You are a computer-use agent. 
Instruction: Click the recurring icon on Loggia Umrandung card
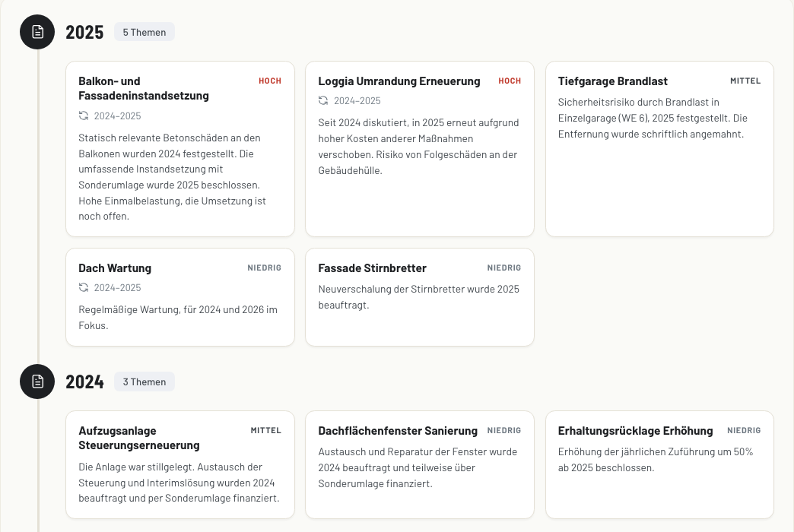323,101
